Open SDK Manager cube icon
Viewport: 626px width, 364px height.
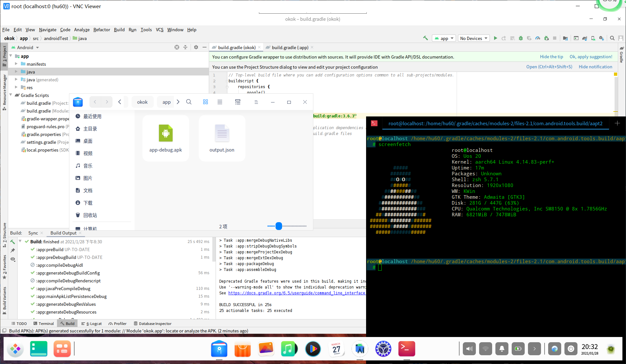pyautogui.click(x=601, y=38)
